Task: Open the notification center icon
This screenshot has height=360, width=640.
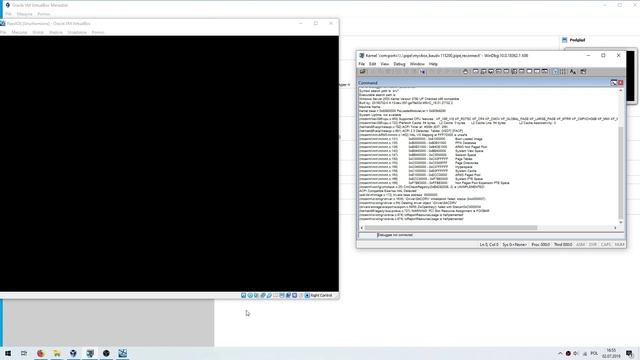Action: coord(629,353)
